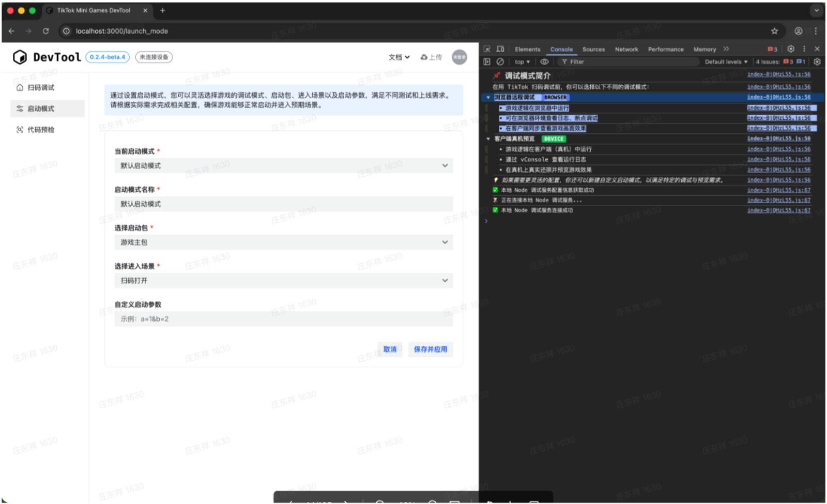Open DevTools settings gear in tab bar
Image resolution: width=827 pixels, height=504 pixels.
point(790,49)
